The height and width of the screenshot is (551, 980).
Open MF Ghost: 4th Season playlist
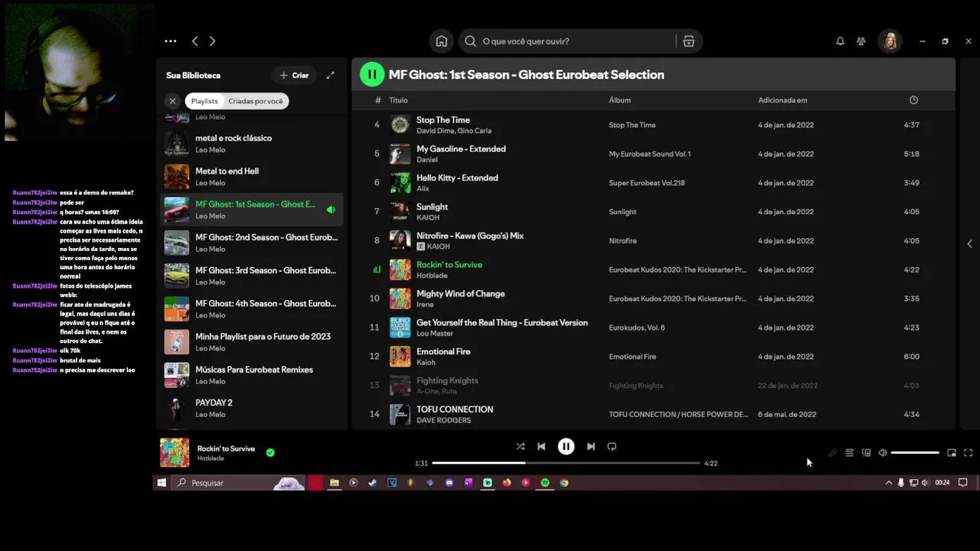[251, 308]
